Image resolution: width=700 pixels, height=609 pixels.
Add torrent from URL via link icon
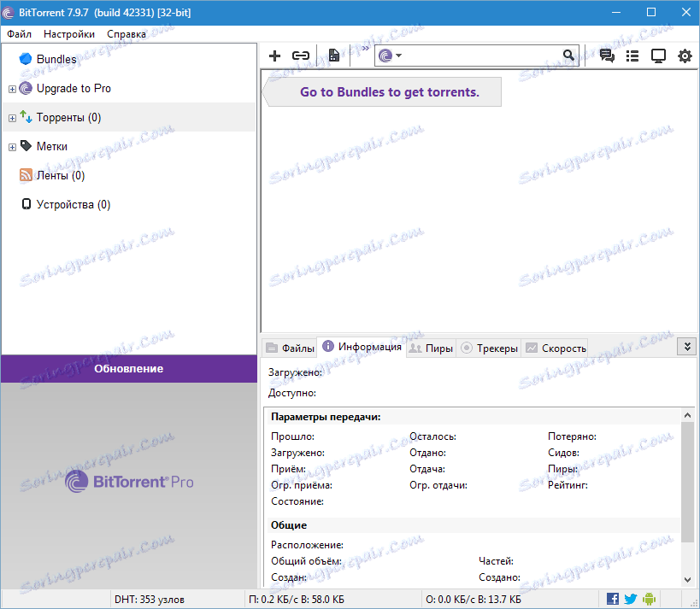click(301, 56)
